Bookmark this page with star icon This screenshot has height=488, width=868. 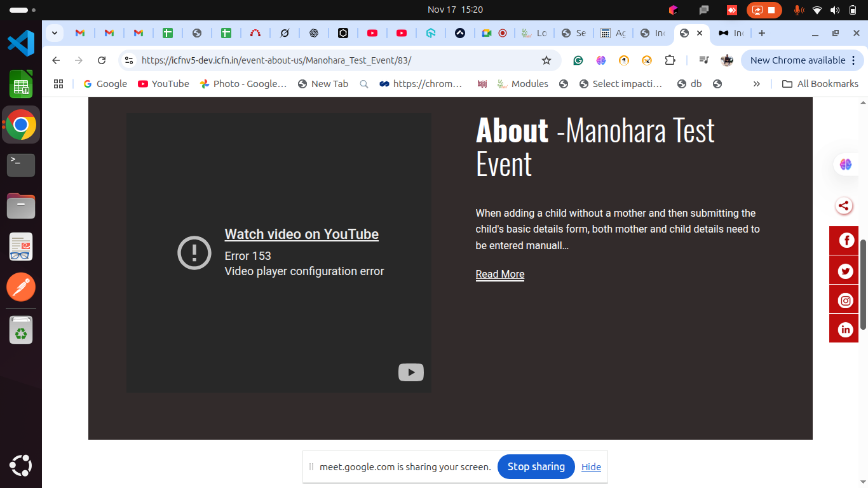point(546,60)
